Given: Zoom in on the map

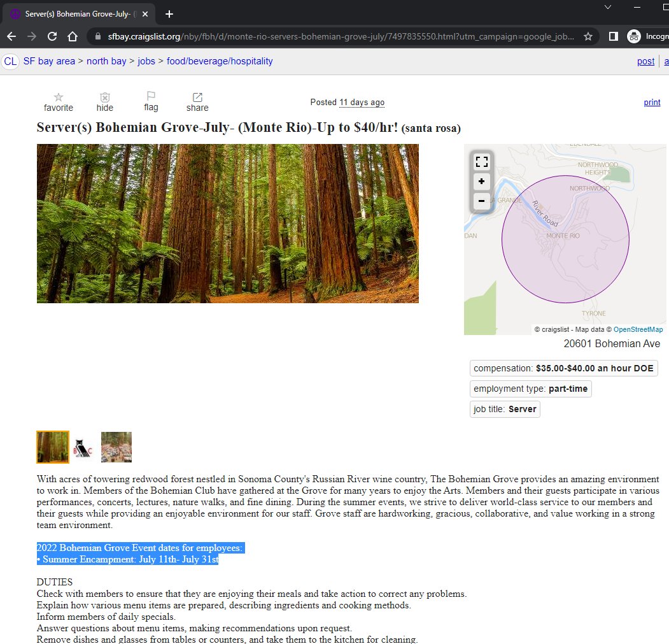Looking at the screenshot, I should click(x=482, y=182).
